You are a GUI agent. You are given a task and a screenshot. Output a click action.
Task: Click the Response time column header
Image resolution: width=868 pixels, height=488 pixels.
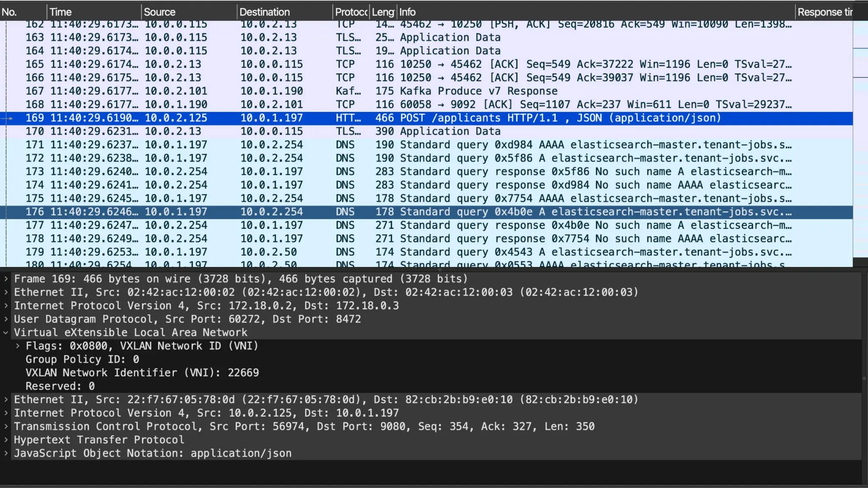click(824, 12)
